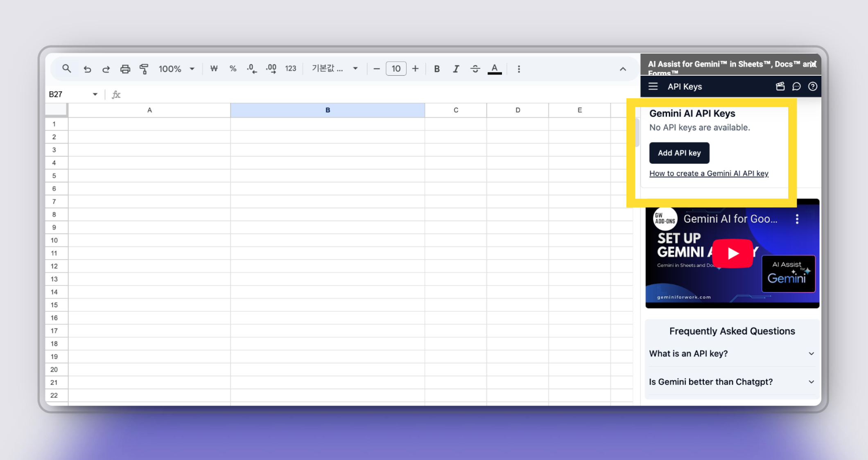Open the help question mark icon
This screenshot has height=460, width=868.
(813, 86)
